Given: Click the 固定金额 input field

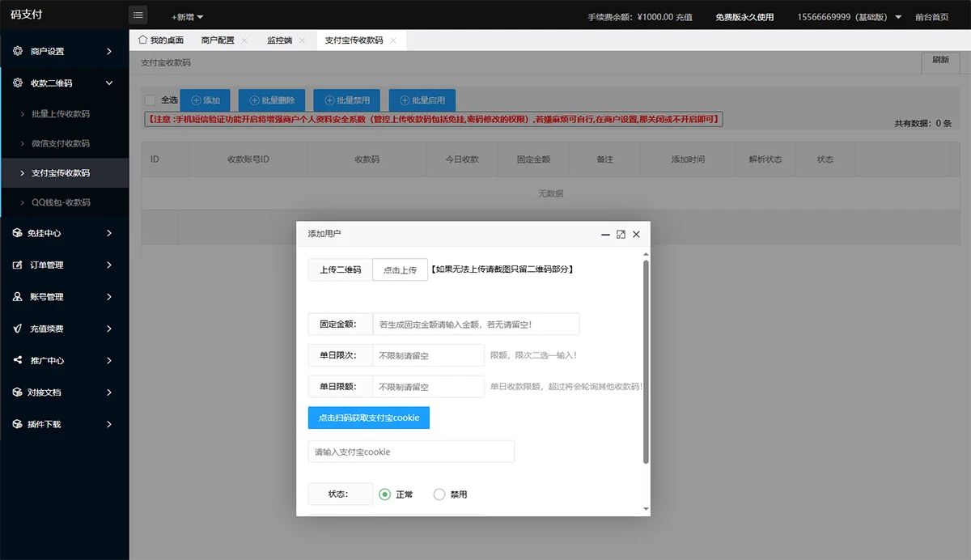Looking at the screenshot, I should pos(476,324).
